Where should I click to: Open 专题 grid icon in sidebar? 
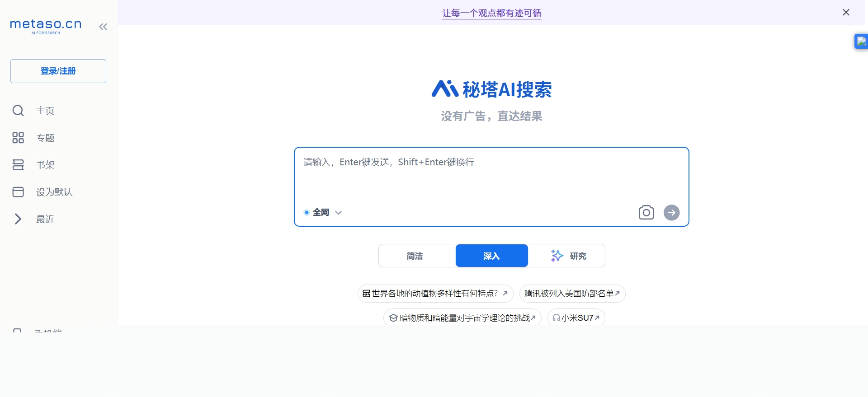pos(18,138)
